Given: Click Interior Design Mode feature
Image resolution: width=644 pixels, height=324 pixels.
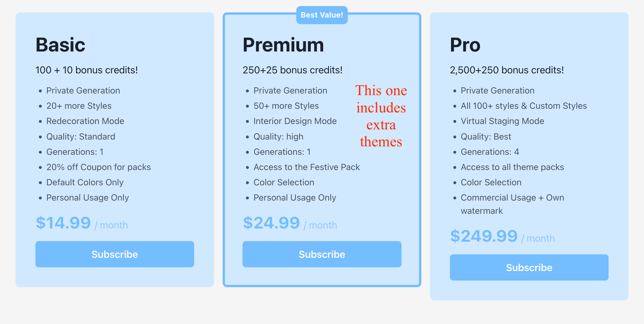Looking at the screenshot, I should coord(295,121).
